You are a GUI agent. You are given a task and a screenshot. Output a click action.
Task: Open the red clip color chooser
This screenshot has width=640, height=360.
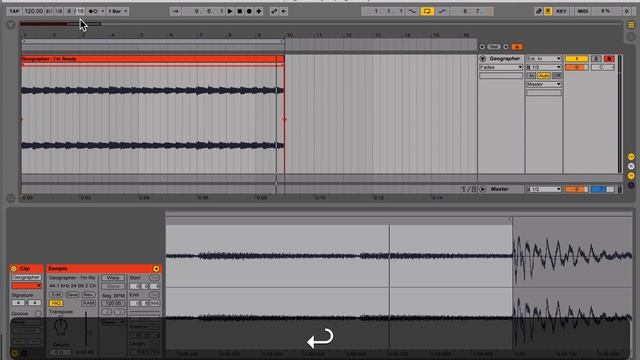click(x=26, y=286)
